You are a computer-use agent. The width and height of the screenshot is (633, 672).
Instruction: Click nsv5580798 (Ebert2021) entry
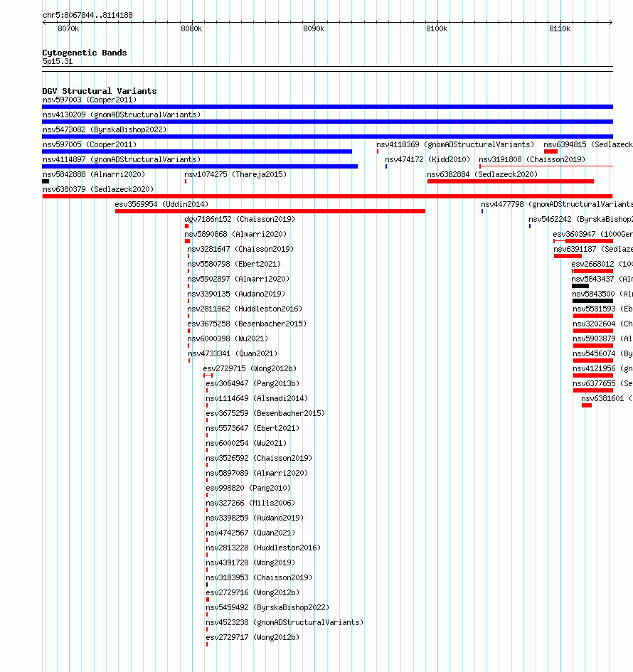[234, 265]
